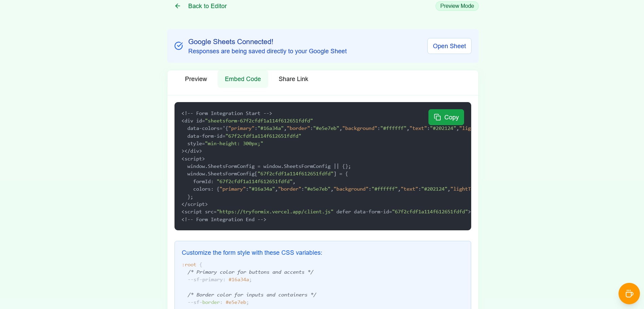Screen dimensions: 644x309
Task: Click 'Customize the form style' heading
Action: [x=252, y=253]
